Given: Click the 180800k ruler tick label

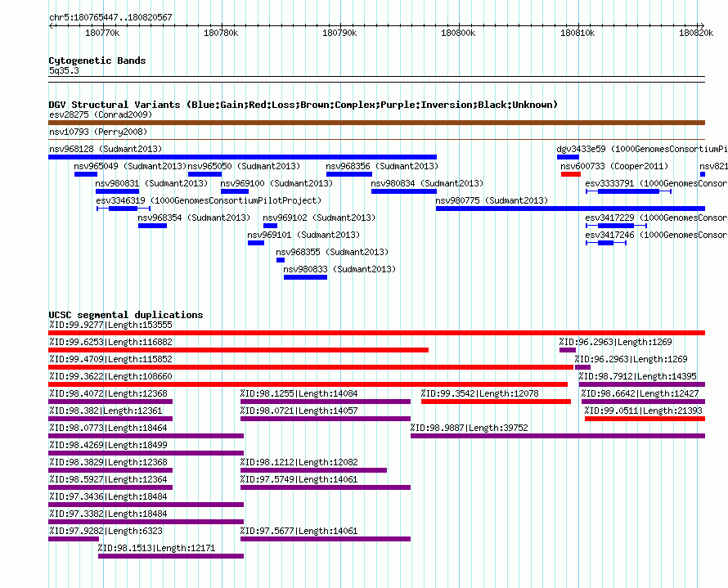Looking at the screenshot, I should 458,33.
